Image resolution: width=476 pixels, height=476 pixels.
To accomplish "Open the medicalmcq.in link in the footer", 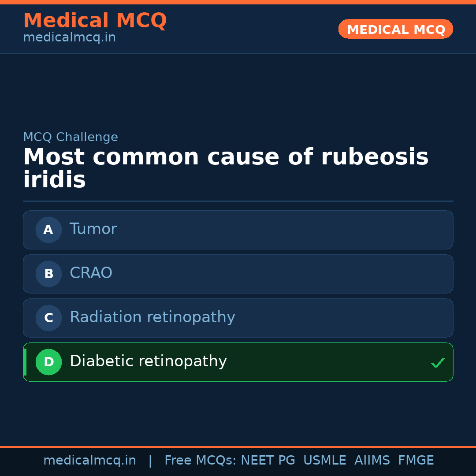I will (89, 461).
